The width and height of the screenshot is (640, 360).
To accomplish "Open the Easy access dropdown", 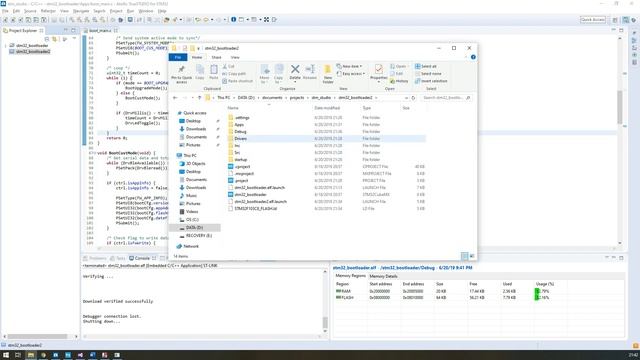I will 351,74.
